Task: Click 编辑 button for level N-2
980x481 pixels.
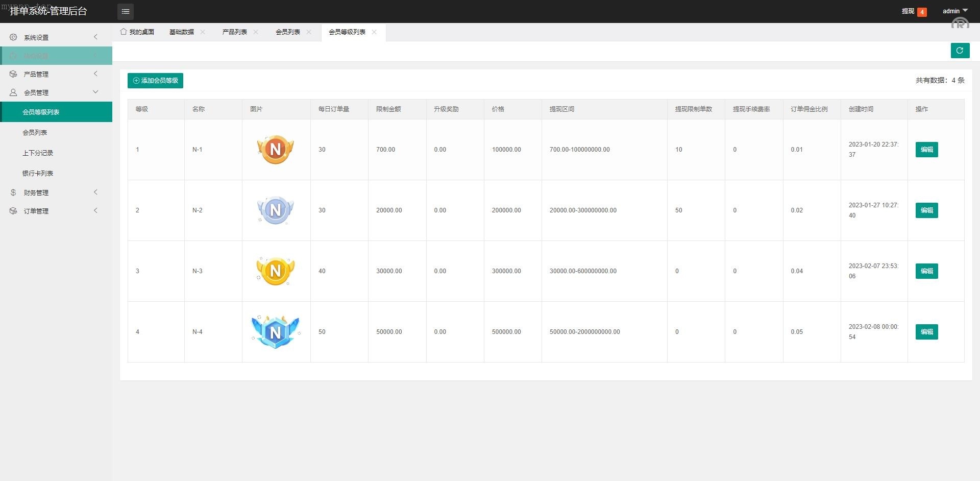Action: [x=926, y=210]
